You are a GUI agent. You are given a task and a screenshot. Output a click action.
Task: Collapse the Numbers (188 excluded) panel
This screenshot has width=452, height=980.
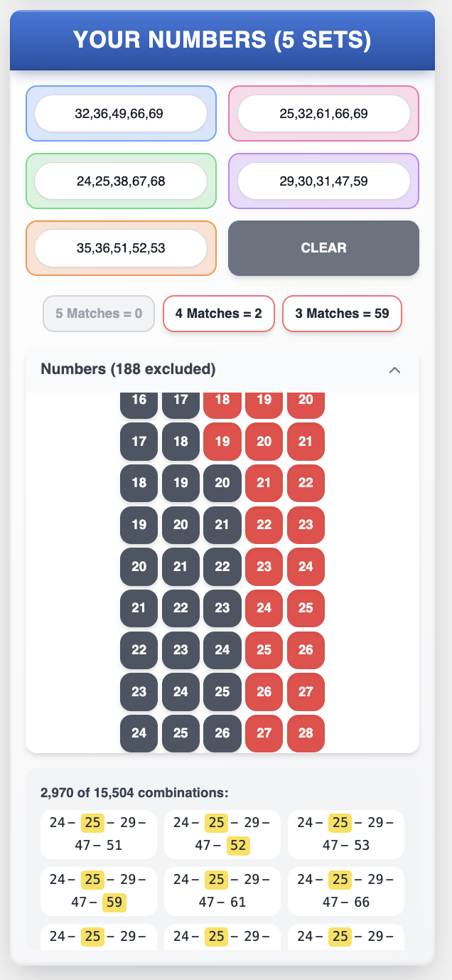[394, 369]
